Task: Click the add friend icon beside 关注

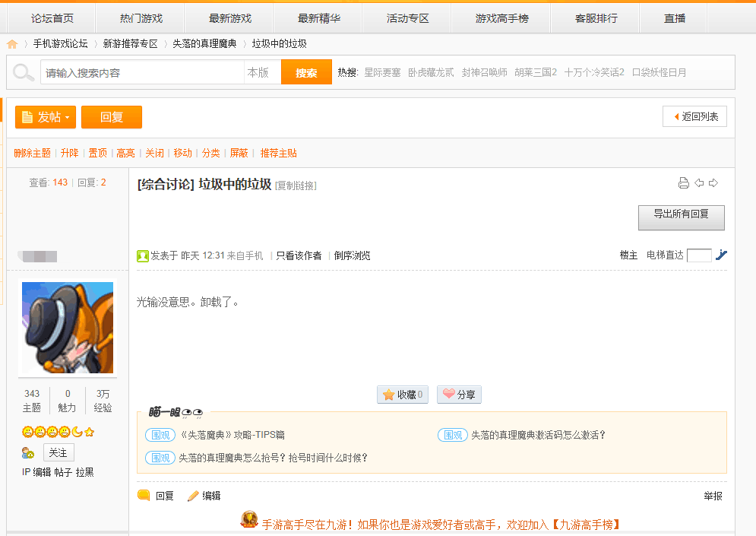Action: [x=28, y=453]
